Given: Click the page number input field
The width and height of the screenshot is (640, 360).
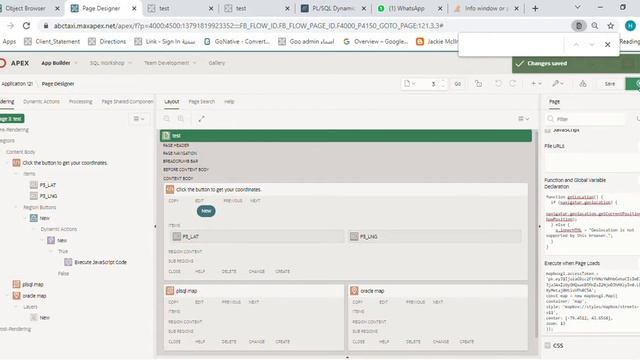Looking at the screenshot, I should 430,84.
